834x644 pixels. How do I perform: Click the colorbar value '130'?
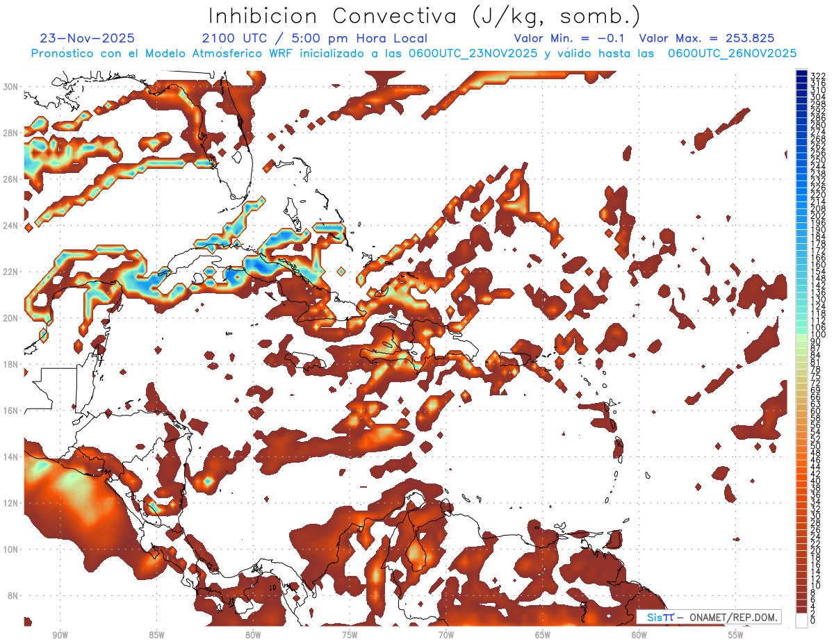(818, 299)
